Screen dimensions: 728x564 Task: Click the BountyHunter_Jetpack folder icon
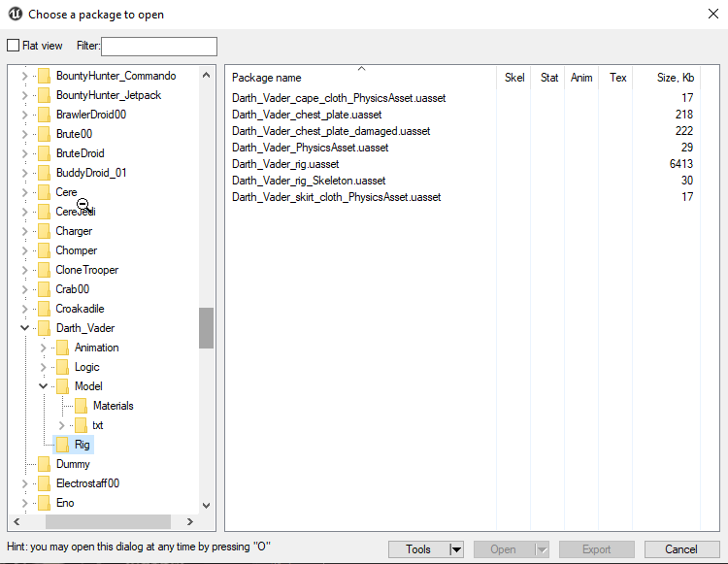pos(43,95)
